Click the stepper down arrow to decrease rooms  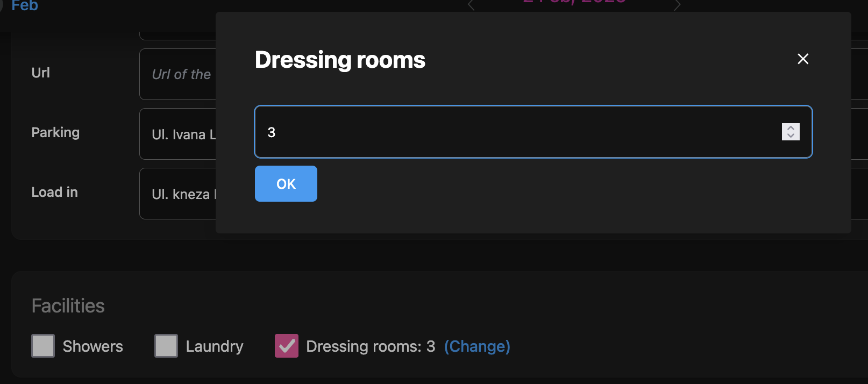790,136
